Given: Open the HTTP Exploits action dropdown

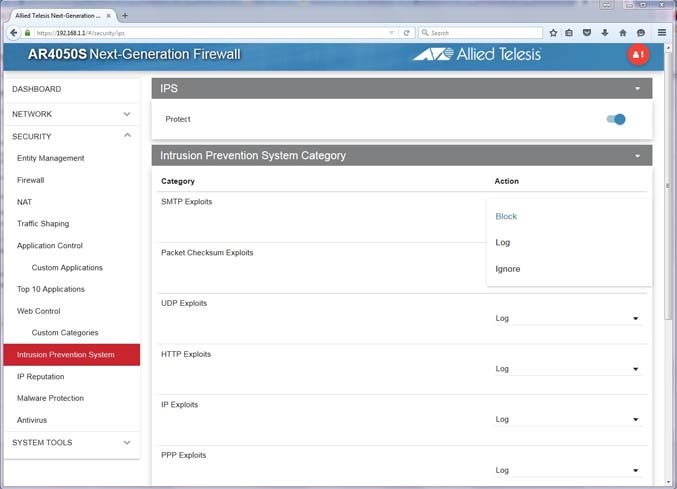Looking at the screenshot, I should point(567,369).
